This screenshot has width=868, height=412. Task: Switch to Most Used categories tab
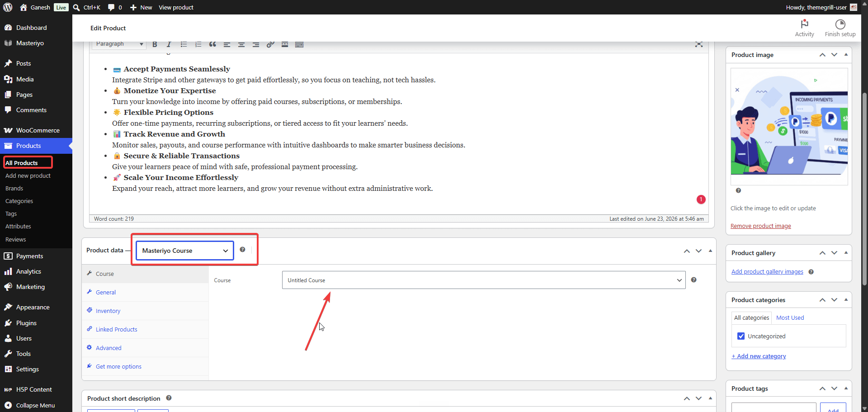pyautogui.click(x=790, y=317)
